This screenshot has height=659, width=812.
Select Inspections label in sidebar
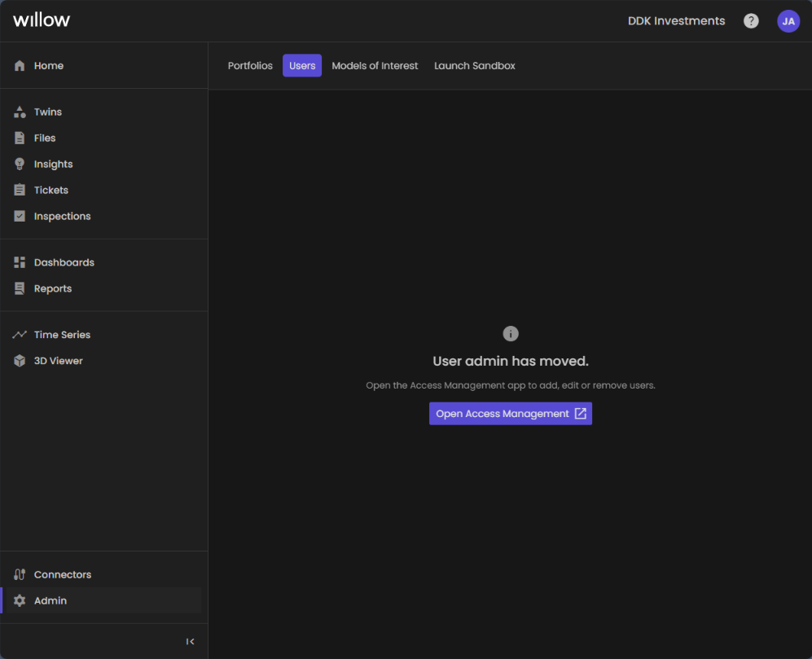tap(62, 216)
